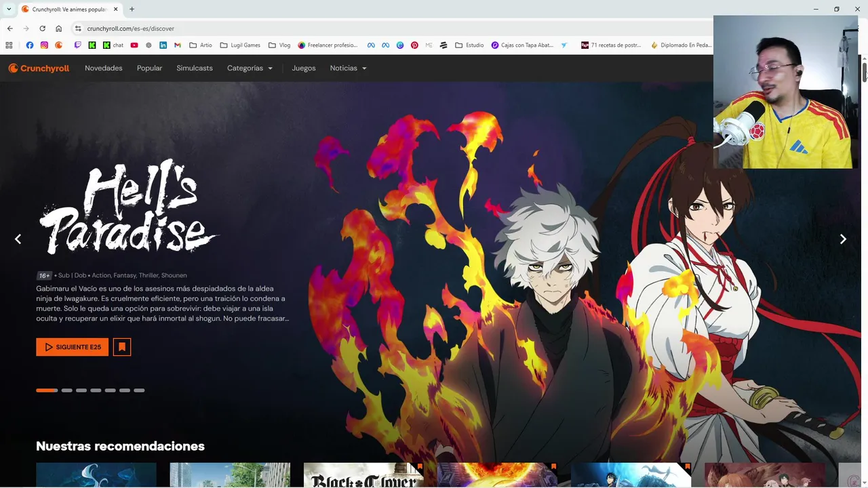The height and width of the screenshot is (488, 868).
Task: Open the Vlog bookmarks folder
Action: point(279,45)
